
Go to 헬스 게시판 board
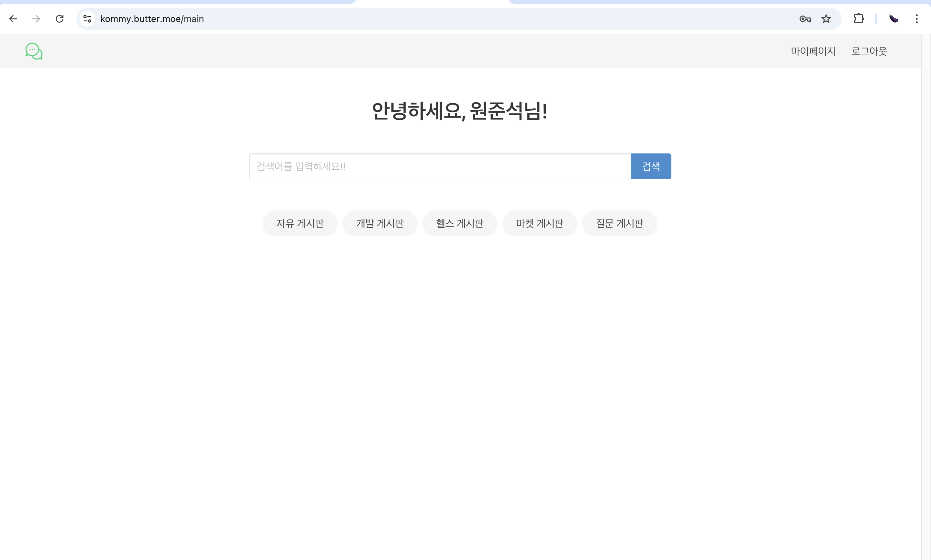coord(460,223)
